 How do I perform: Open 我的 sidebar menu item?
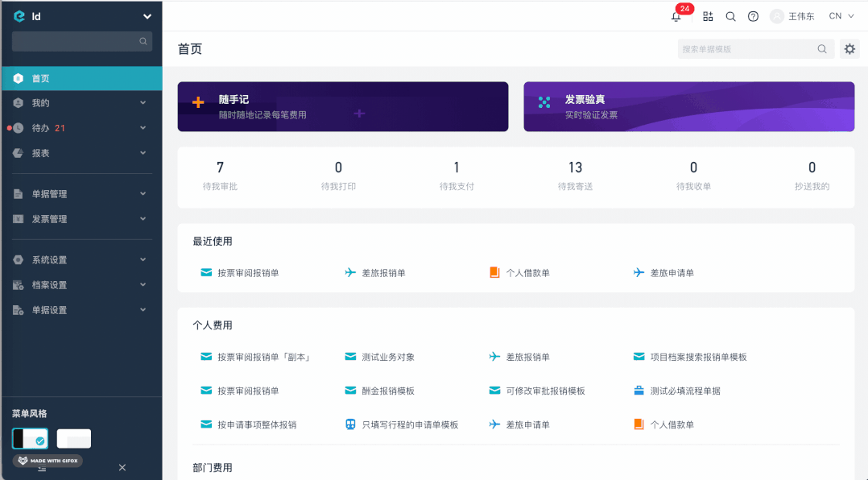(x=82, y=103)
